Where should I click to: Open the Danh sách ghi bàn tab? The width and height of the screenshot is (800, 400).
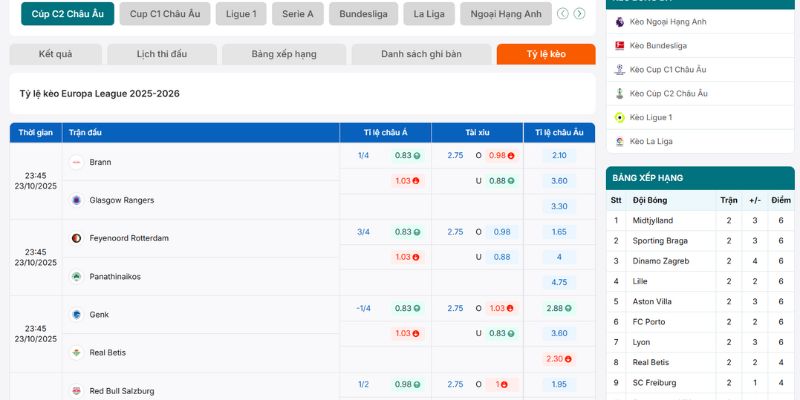click(x=421, y=54)
